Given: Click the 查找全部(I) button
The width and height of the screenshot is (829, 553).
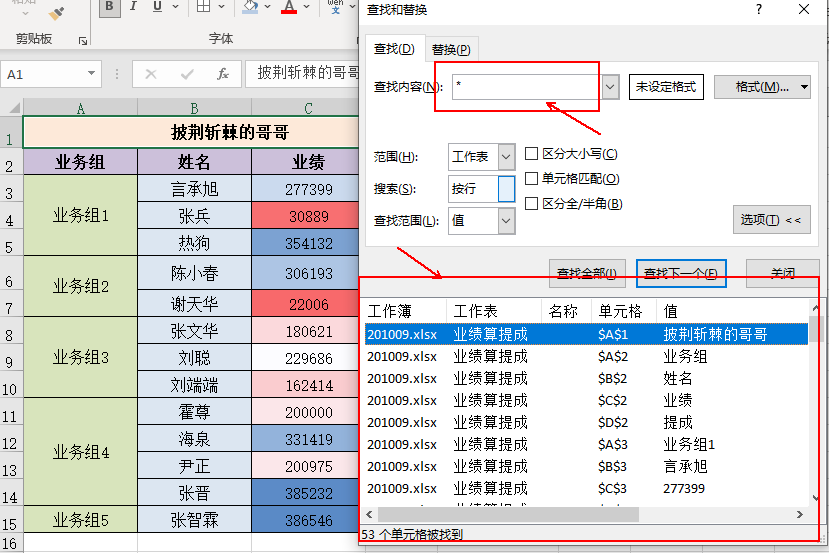Looking at the screenshot, I should click(587, 273).
